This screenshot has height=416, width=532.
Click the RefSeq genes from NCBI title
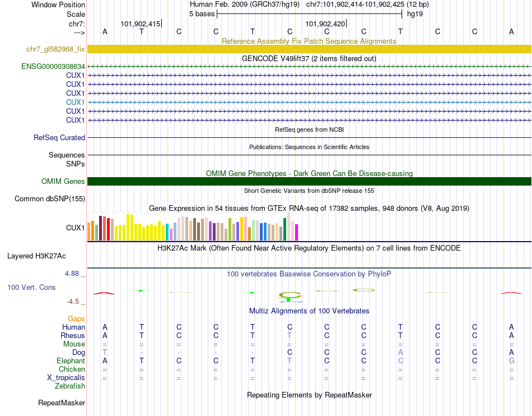point(309,130)
